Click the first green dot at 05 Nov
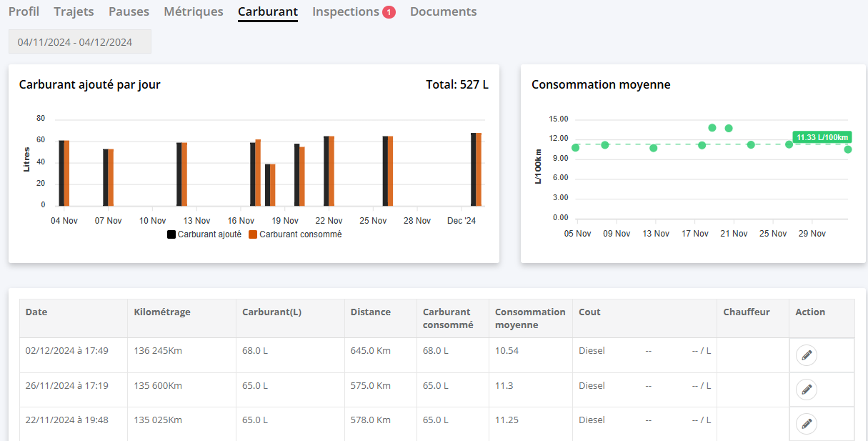This screenshot has height=441, width=868. pyautogui.click(x=576, y=148)
